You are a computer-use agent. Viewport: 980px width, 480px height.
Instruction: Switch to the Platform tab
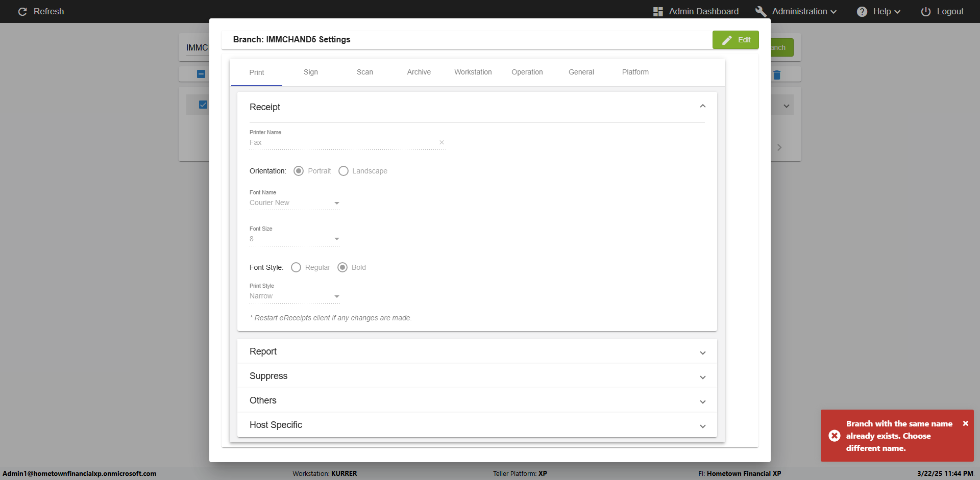coord(635,72)
